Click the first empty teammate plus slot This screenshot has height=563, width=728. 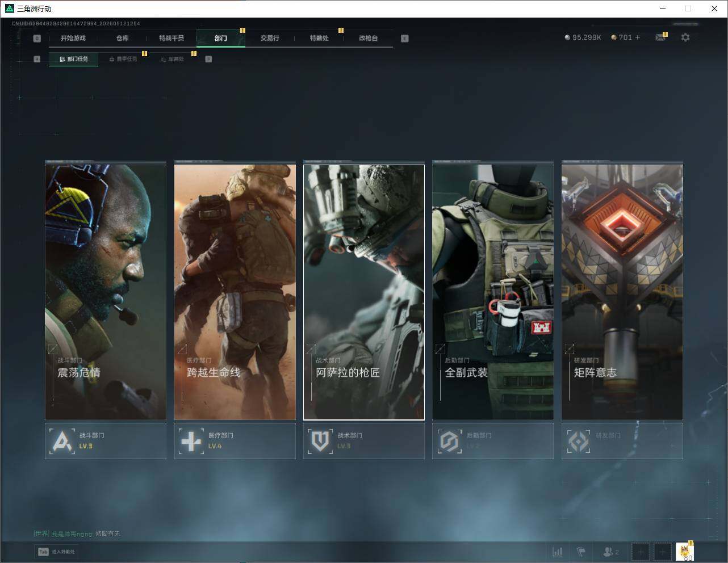point(640,552)
